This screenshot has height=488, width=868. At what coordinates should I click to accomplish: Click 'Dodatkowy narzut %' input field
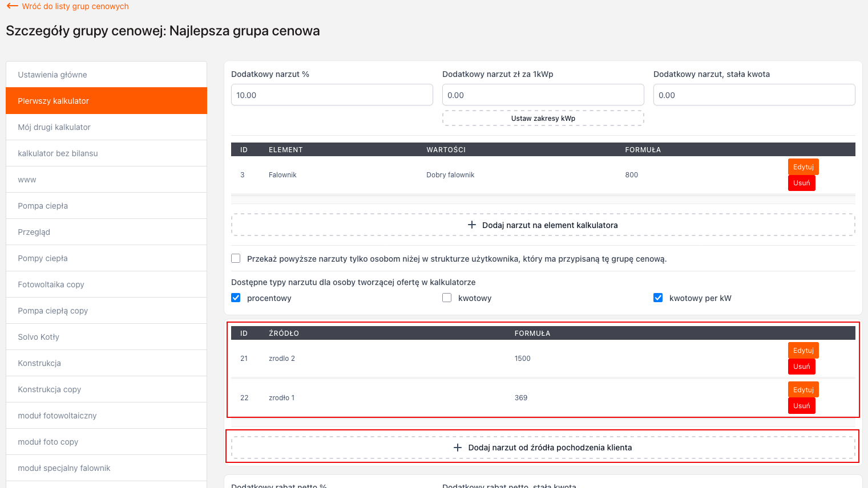pyautogui.click(x=332, y=95)
